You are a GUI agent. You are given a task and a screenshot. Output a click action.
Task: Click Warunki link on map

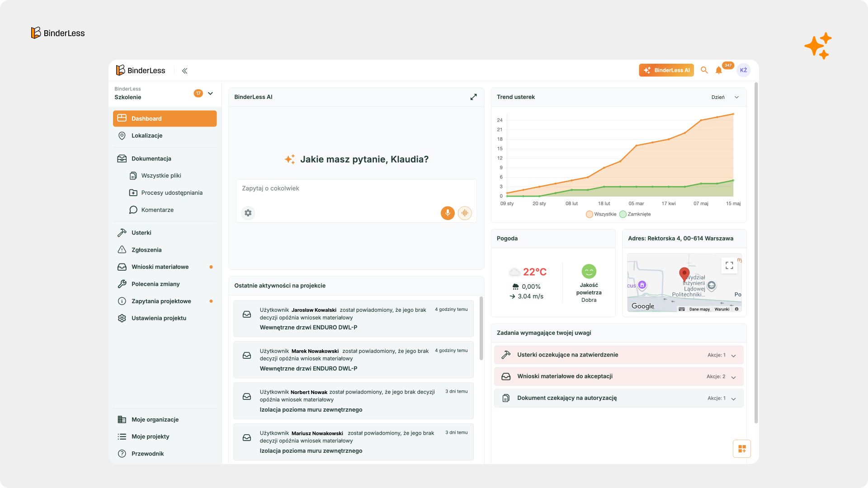click(x=722, y=309)
